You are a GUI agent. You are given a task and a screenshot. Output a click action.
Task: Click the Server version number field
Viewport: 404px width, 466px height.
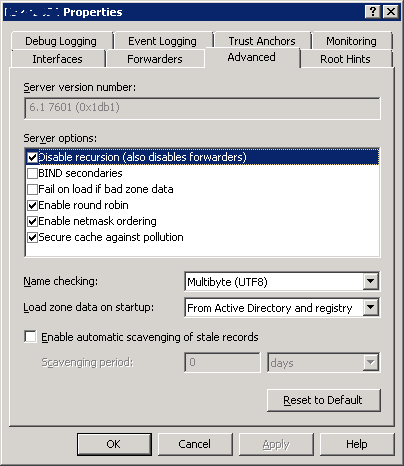(x=202, y=108)
